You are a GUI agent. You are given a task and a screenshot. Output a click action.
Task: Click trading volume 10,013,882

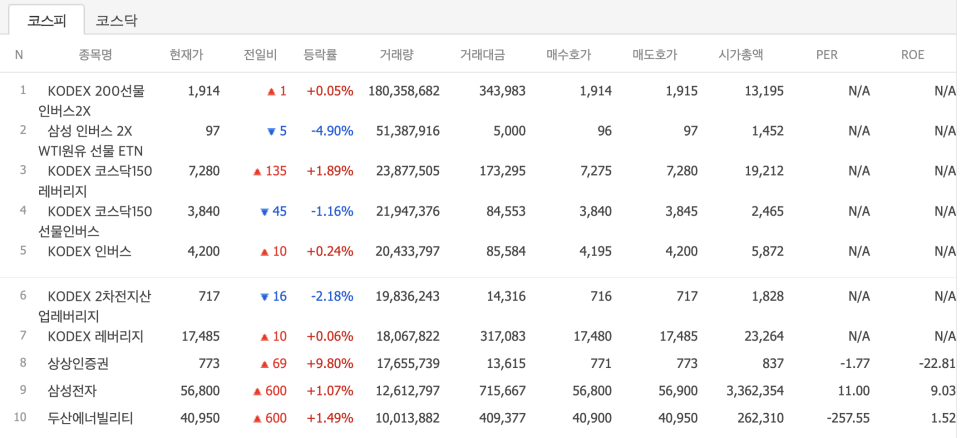coord(408,418)
